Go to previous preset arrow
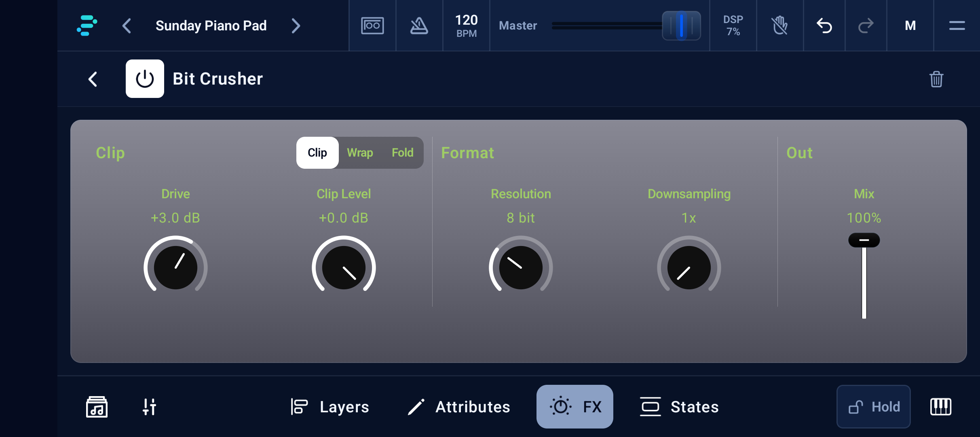 pyautogui.click(x=127, y=26)
